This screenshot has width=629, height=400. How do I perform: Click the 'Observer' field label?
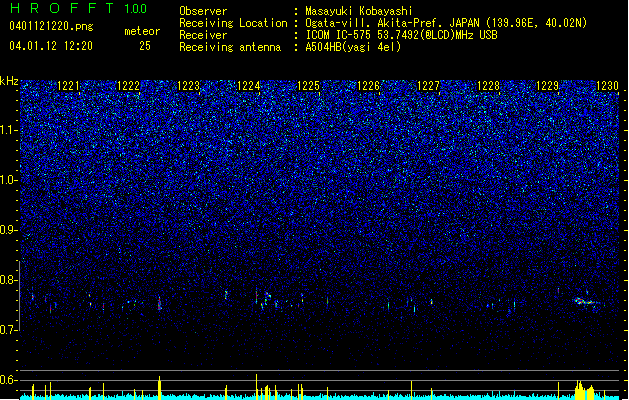pyautogui.click(x=203, y=11)
